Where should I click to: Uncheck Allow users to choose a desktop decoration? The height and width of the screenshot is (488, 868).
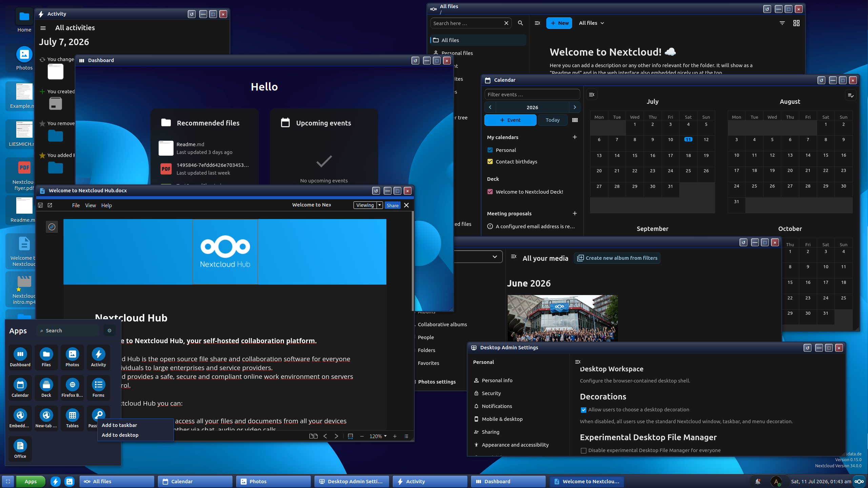(584, 410)
